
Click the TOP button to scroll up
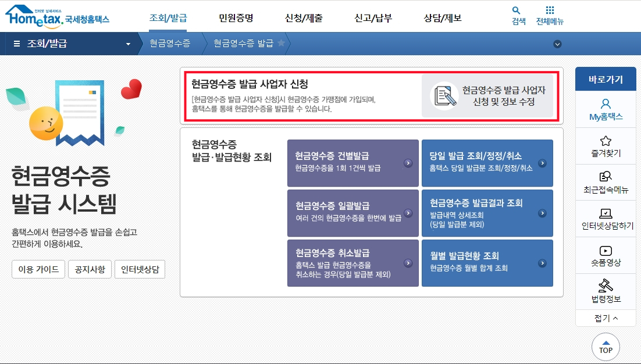tap(606, 347)
